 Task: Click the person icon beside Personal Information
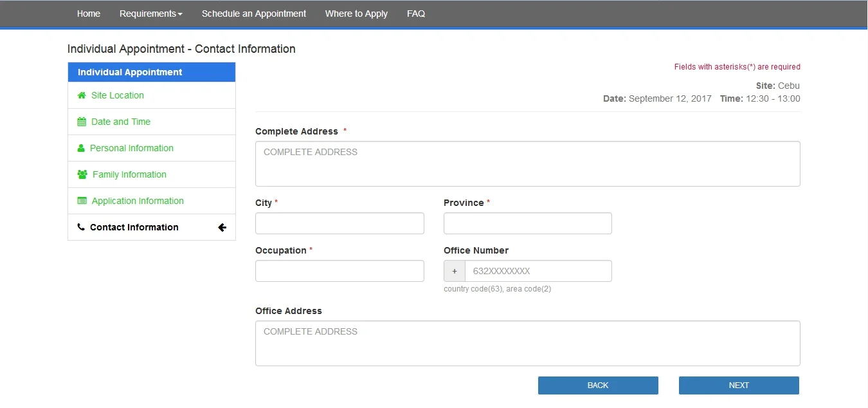pyautogui.click(x=81, y=148)
